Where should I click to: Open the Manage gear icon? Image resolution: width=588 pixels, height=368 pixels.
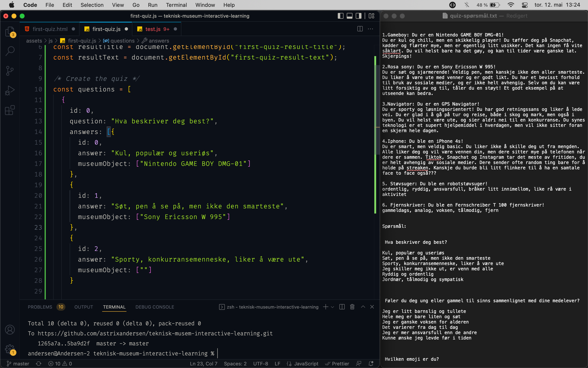point(10,349)
